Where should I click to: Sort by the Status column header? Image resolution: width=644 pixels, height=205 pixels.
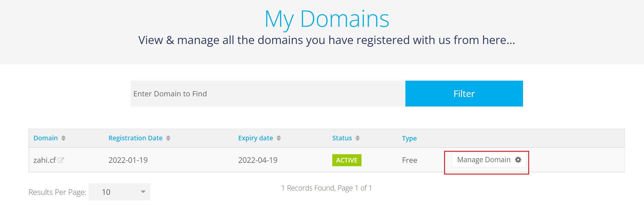click(342, 138)
